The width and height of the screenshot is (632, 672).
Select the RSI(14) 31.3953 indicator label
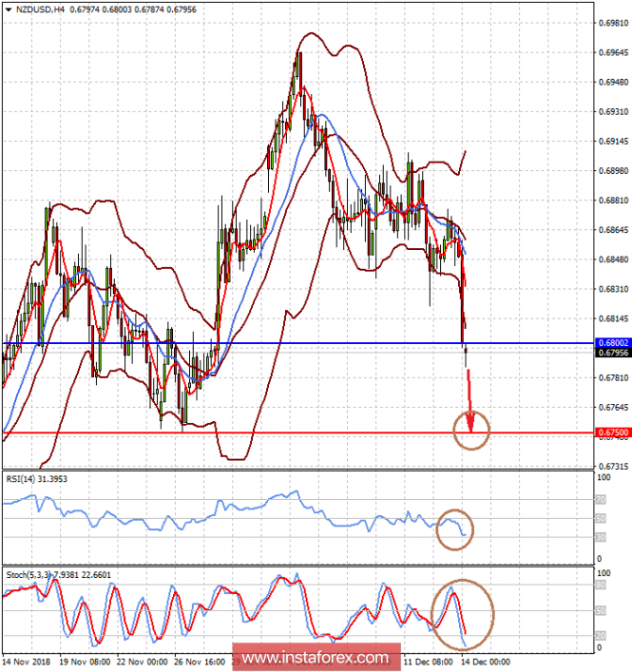click(x=37, y=479)
